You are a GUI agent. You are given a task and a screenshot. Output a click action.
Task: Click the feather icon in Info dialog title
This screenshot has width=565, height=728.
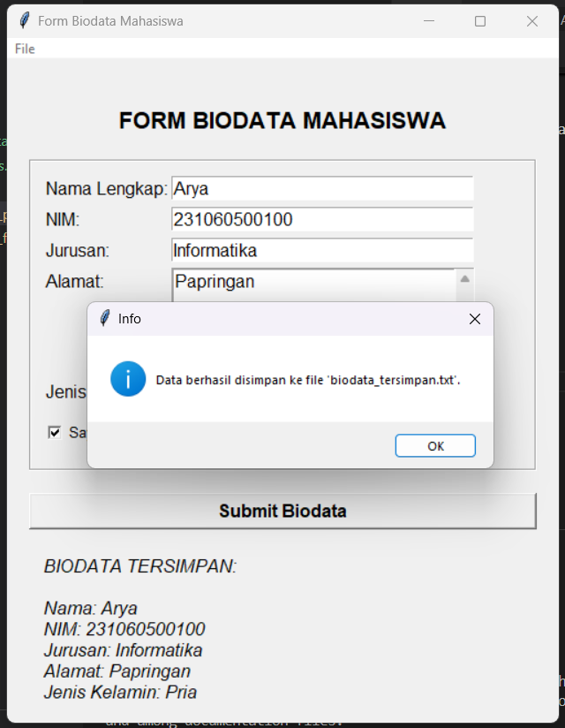click(x=105, y=319)
